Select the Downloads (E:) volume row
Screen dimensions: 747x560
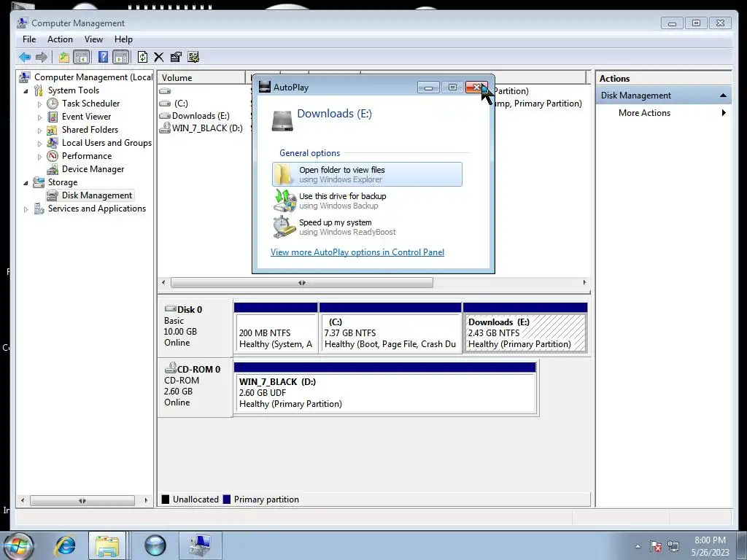[x=201, y=116]
